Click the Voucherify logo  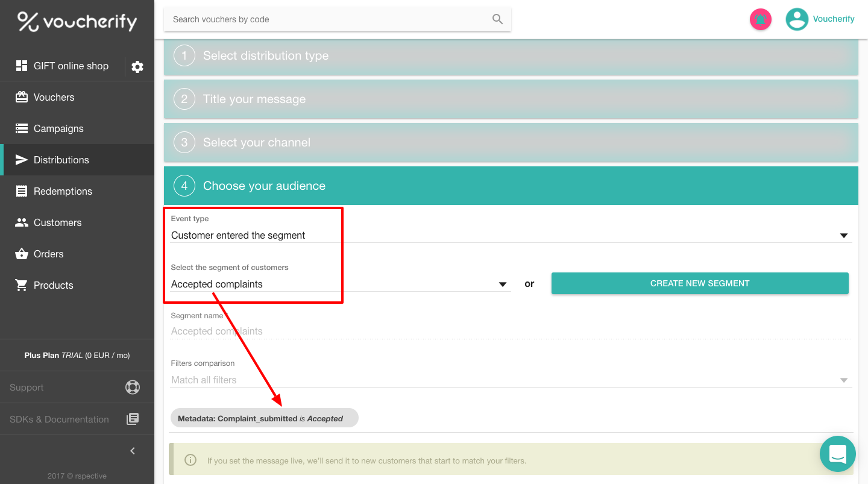coord(77,22)
